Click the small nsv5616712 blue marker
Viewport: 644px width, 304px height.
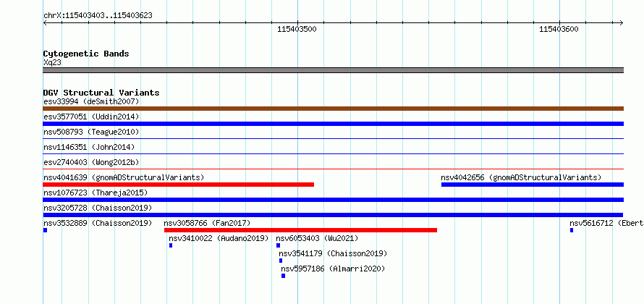tap(572, 230)
